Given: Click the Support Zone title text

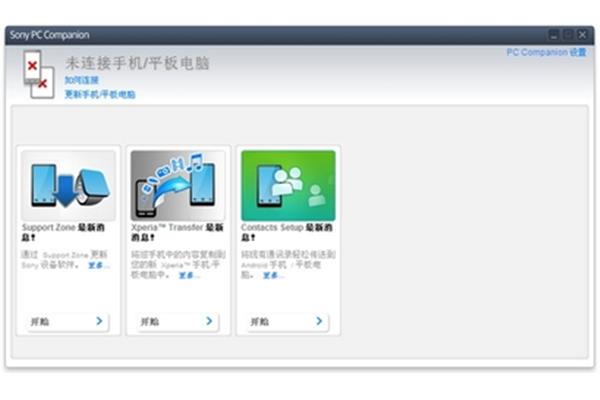Looking at the screenshot, I should [63, 232].
